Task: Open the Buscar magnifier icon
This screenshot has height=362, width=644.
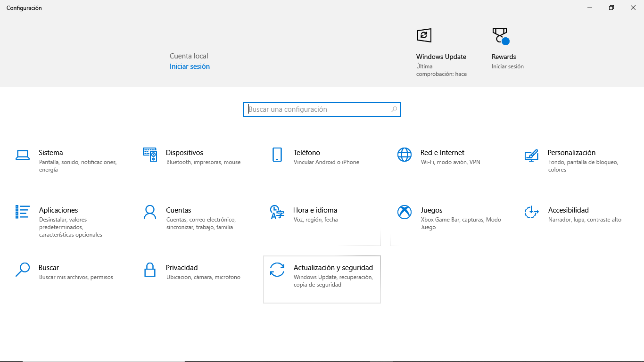Action: coord(23,270)
